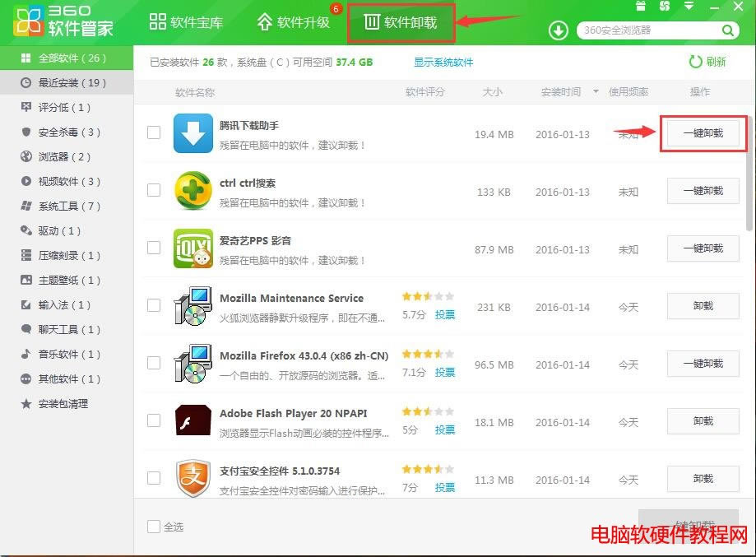Select the 软件卸载 tab

pyautogui.click(x=401, y=22)
